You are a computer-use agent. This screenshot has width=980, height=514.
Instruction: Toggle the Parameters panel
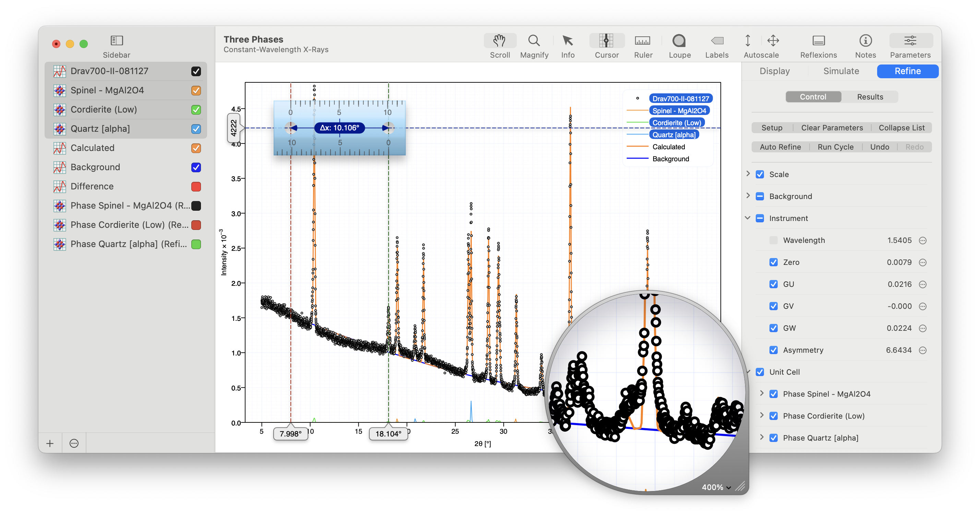(910, 40)
